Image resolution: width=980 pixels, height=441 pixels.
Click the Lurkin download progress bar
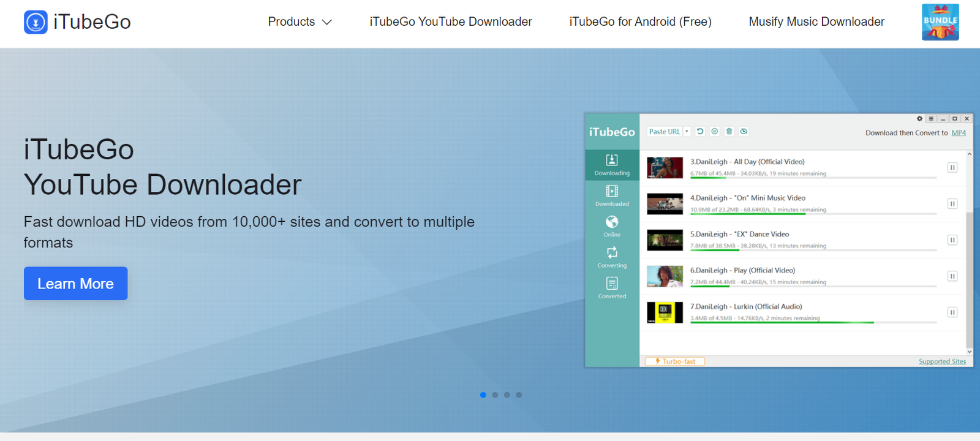[x=813, y=322]
